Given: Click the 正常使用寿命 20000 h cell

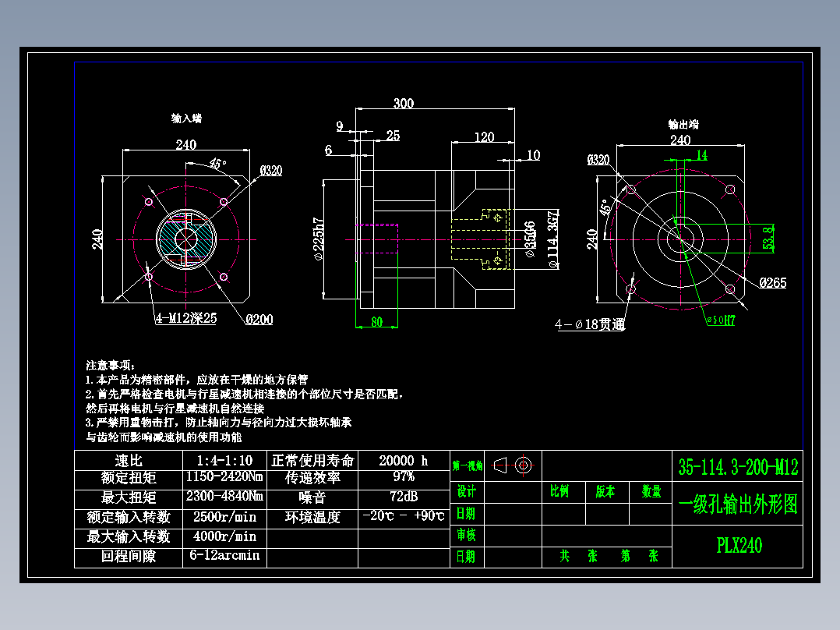Looking at the screenshot, I should (x=402, y=461).
